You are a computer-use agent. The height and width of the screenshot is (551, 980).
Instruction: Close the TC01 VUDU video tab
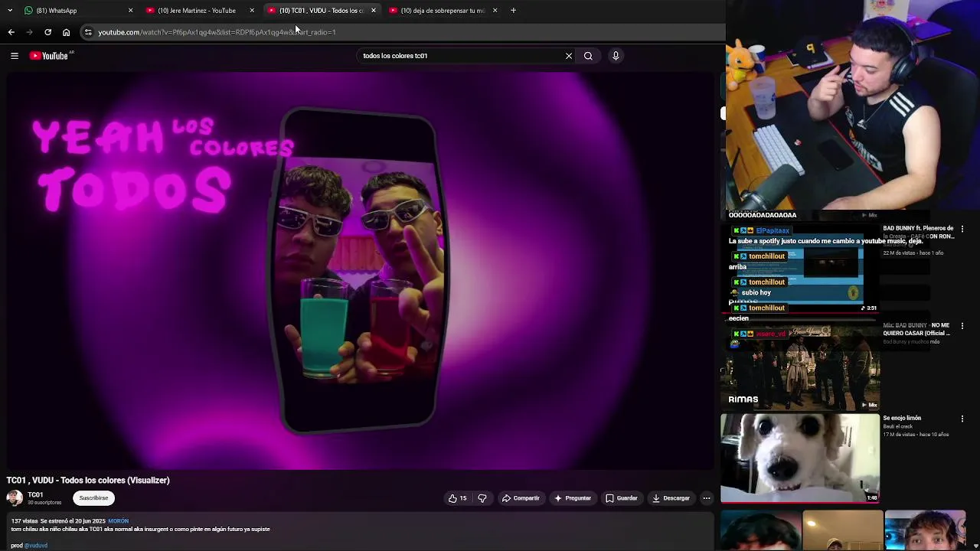374,11
